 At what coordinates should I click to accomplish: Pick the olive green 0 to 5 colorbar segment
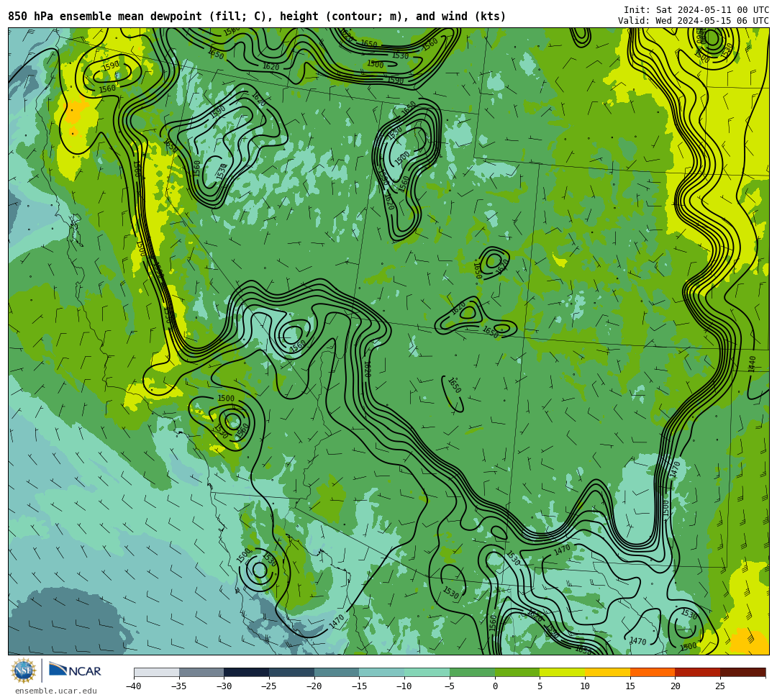517,672
